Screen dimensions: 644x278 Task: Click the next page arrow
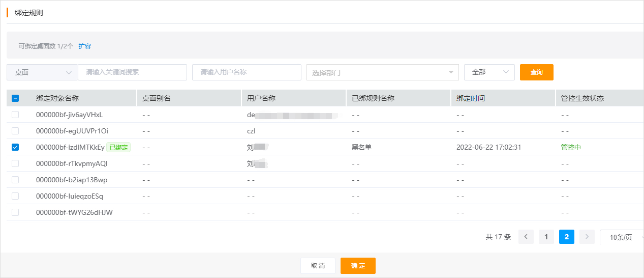click(587, 237)
